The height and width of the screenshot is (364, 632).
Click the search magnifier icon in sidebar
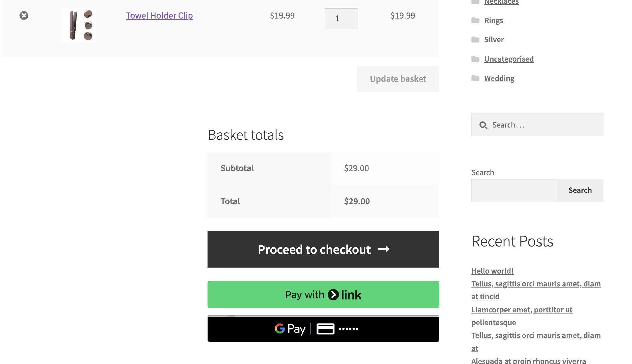483,126
